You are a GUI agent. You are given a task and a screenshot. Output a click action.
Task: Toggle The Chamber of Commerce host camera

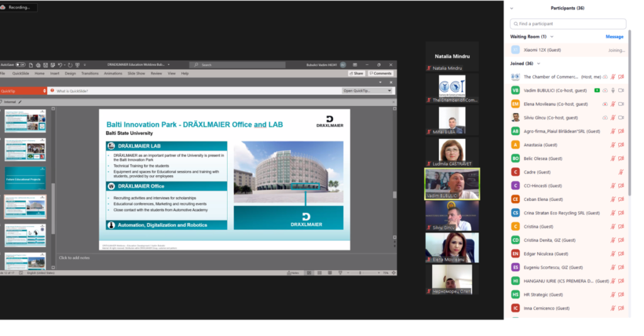tap(621, 77)
